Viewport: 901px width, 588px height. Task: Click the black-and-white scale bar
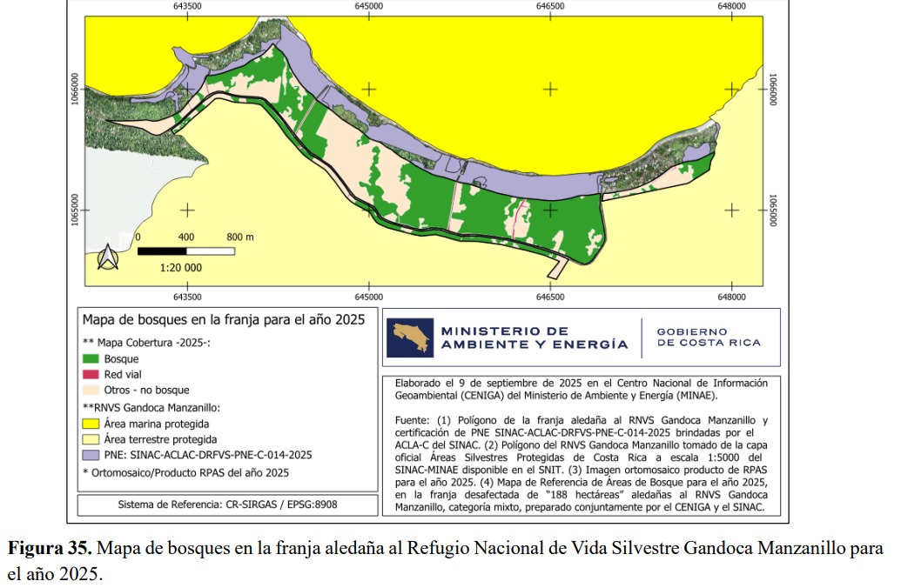[186, 251]
